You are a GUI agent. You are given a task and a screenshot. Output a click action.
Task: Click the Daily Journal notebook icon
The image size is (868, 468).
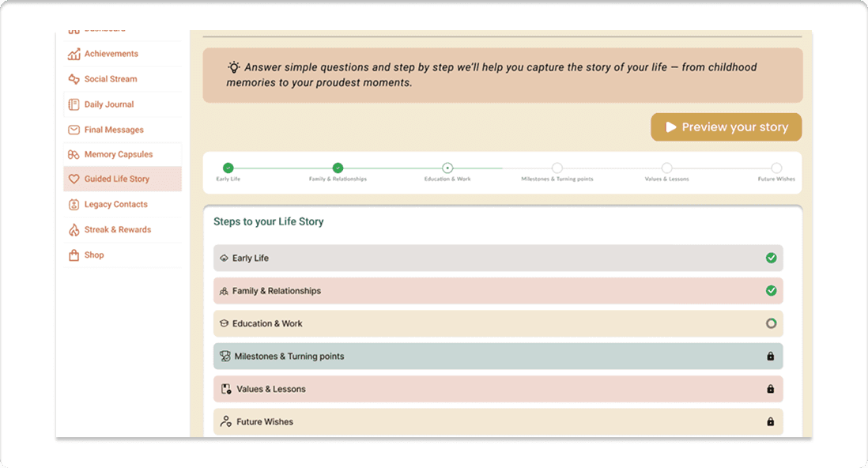[x=72, y=104]
